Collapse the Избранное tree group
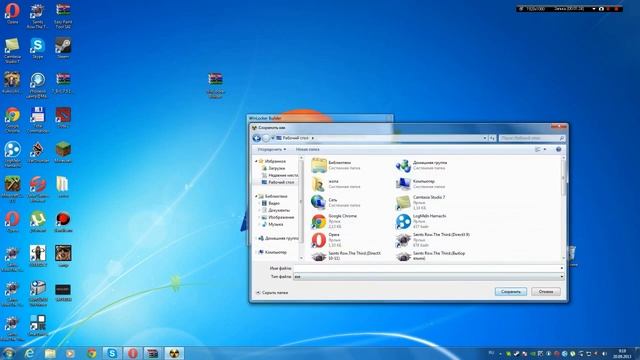 256,161
